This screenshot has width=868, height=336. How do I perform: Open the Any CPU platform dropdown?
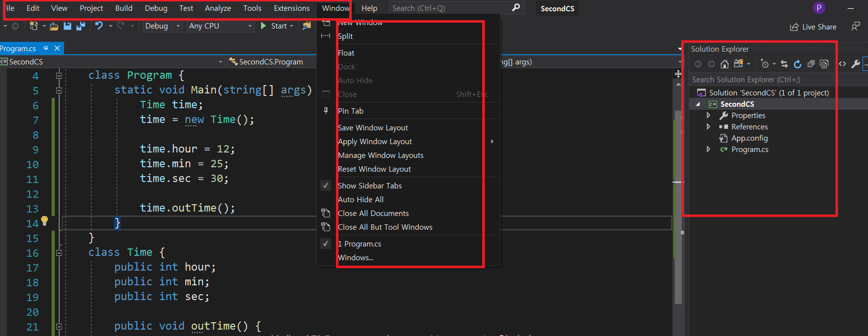220,26
